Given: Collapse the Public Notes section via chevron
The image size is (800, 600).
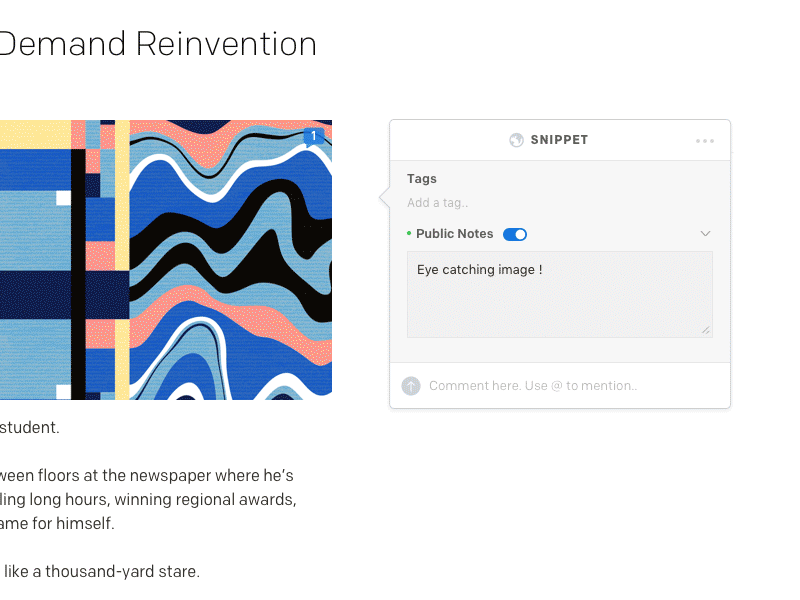Looking at the screenshot, I should (x=706, y=233).
